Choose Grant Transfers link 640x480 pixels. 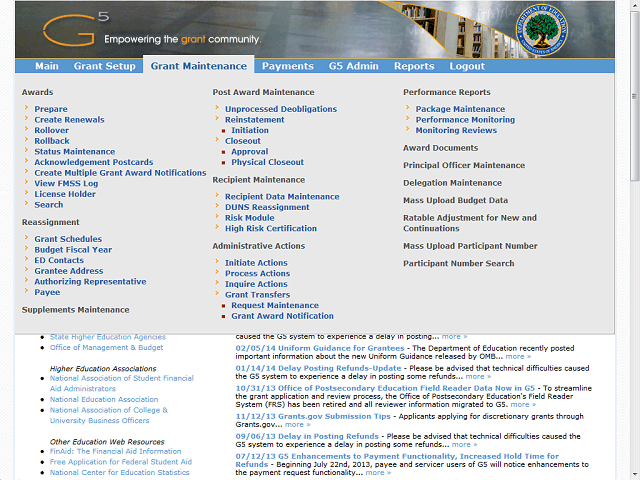[x=258, y=294]
